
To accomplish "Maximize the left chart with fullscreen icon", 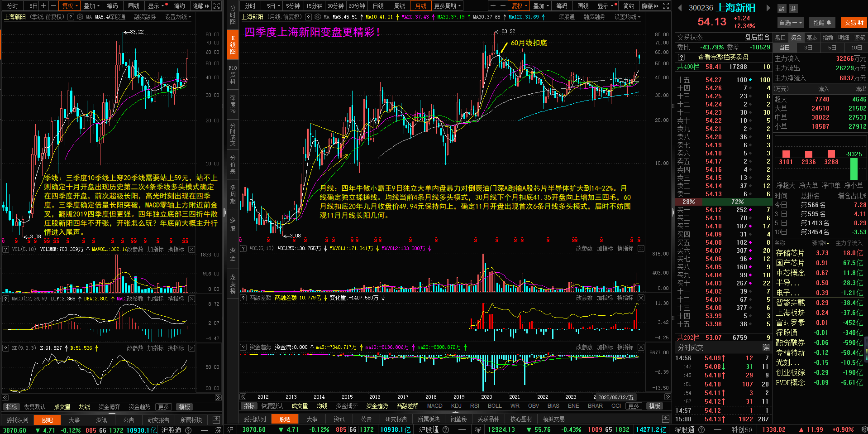I will point(216,6).
